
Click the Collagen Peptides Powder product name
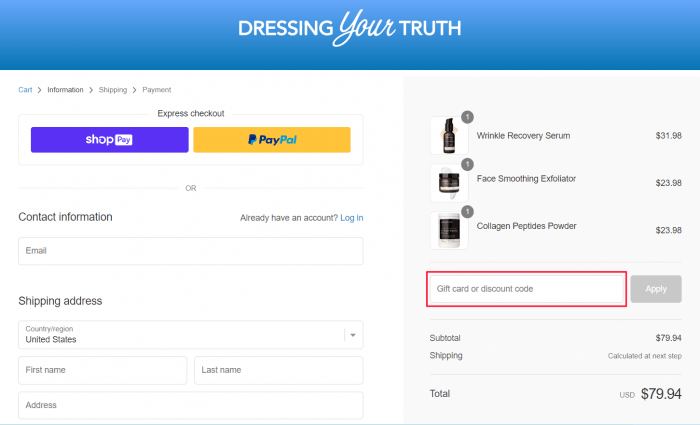click(526, 226)
